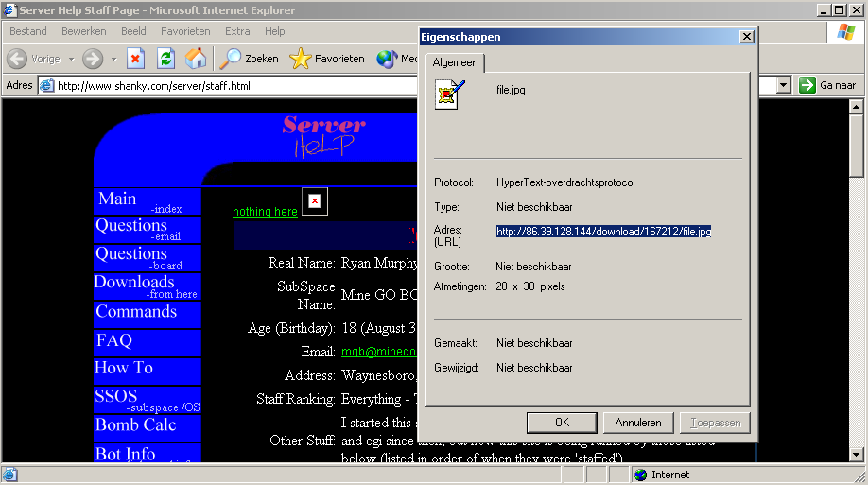
Task: Click the 'Ryan Murphy' real name text
Action: coord(378,263)
